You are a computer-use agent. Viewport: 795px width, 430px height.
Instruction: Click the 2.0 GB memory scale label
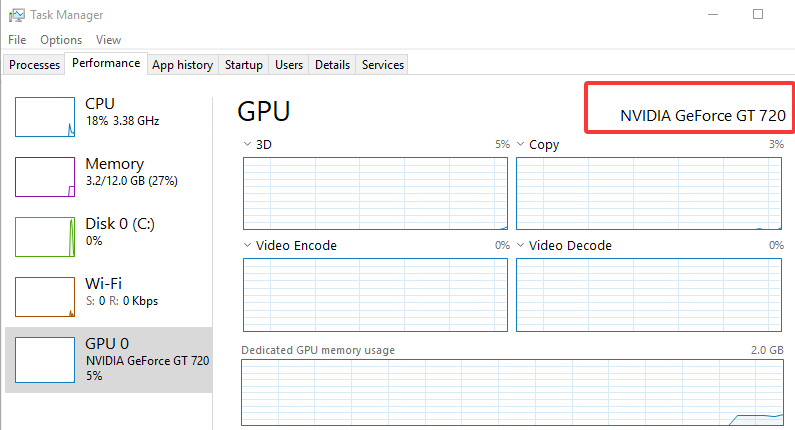click(767, 350)
